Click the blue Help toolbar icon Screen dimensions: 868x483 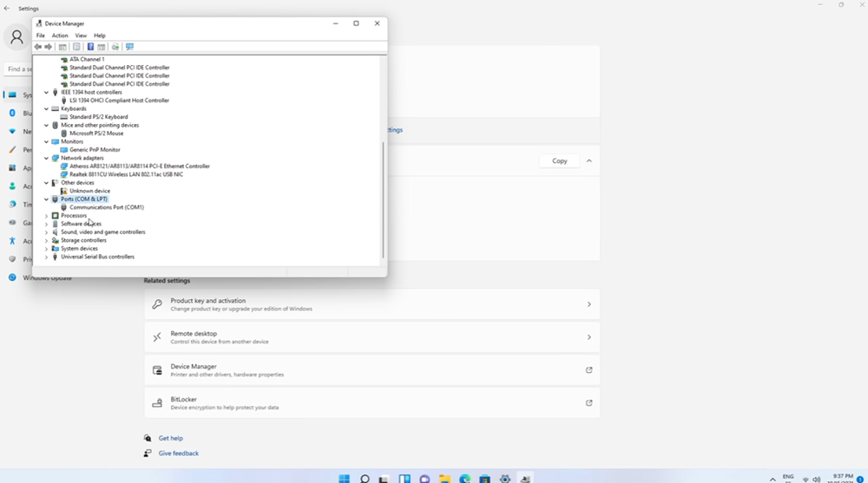tap(90, 47)
